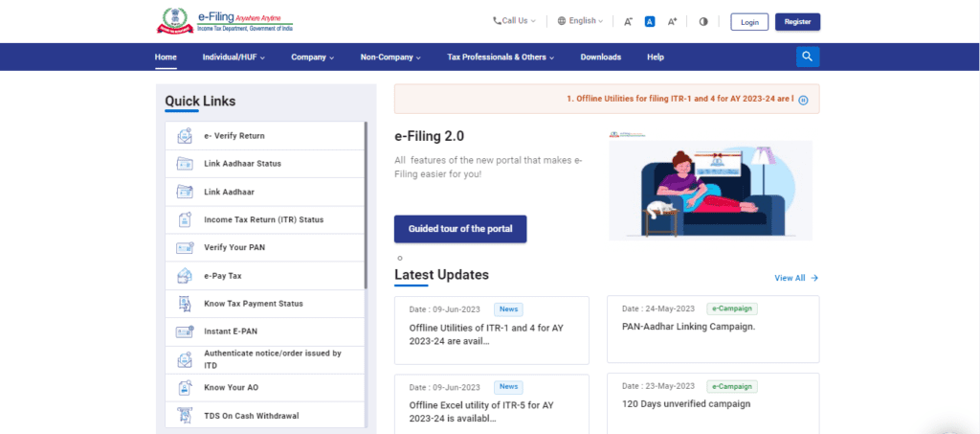Click the scrolling ticker text about ITR-1
980x434 pixels.
pyautogui.click(x=680, y=99)
